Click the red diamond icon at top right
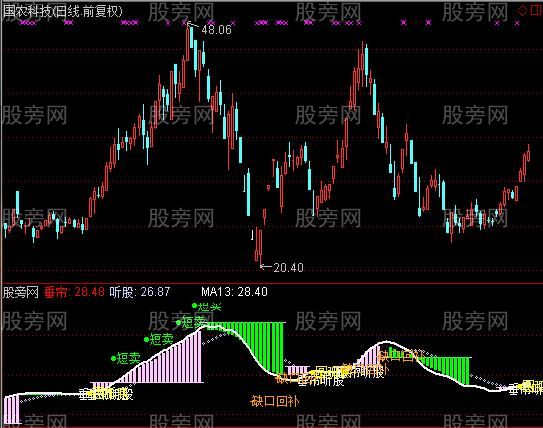The width and height of the screenshot is (543, 428). point(522,11)
